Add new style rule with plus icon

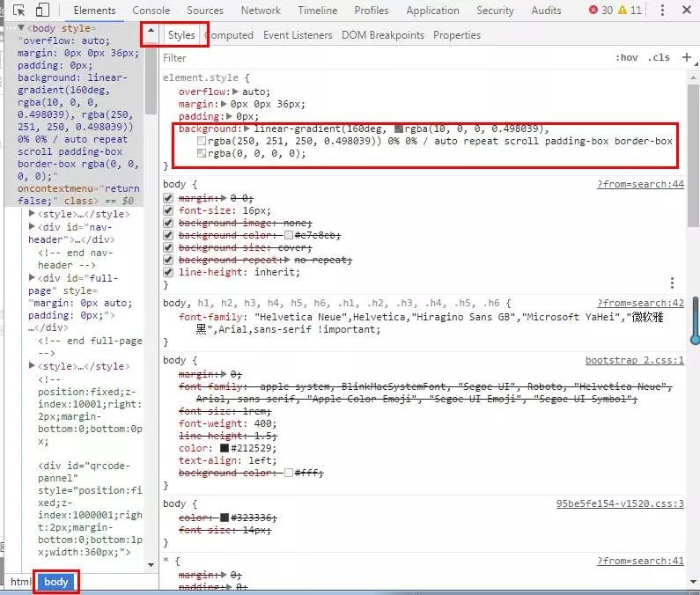coord(689,57)
